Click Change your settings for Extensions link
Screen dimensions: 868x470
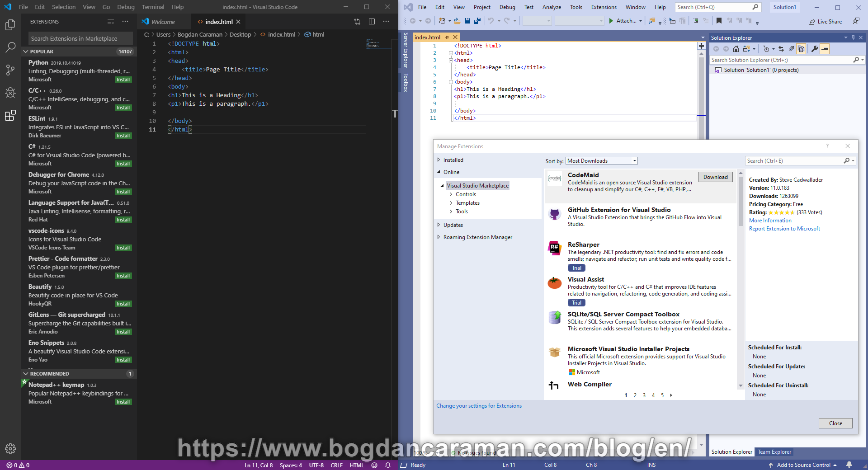pyautogui.click(x=479, y=406)
